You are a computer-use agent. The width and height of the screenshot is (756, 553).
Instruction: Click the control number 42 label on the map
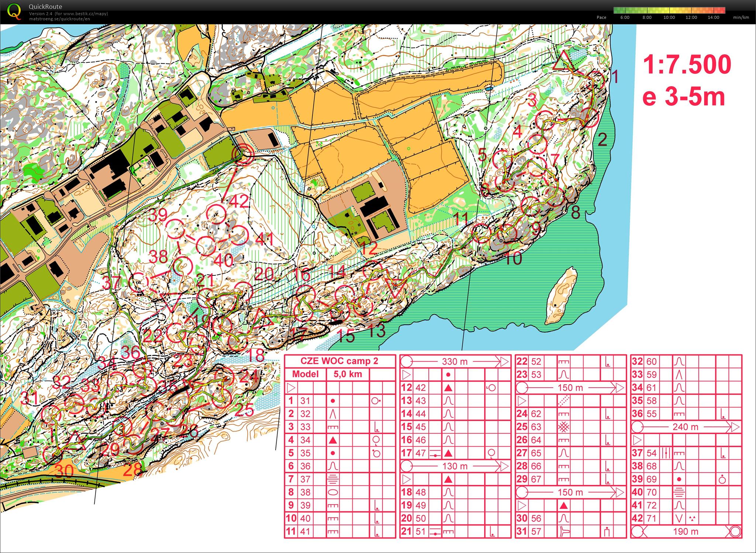pyautogui.click(x=239, y=201)
